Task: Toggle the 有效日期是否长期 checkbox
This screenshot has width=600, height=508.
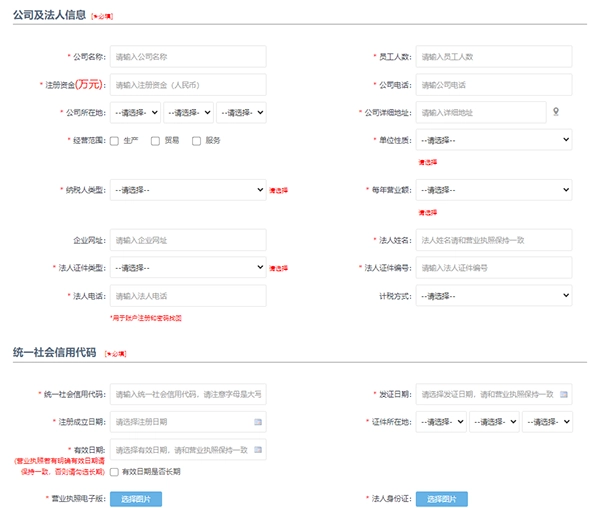Action: point(115,472)
